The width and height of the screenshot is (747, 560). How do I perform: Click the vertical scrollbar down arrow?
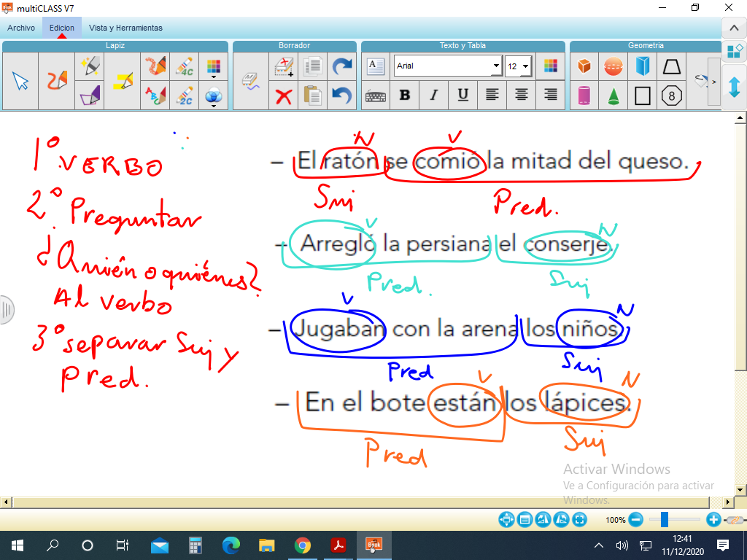pyautogui.click(x=740, y=489)
